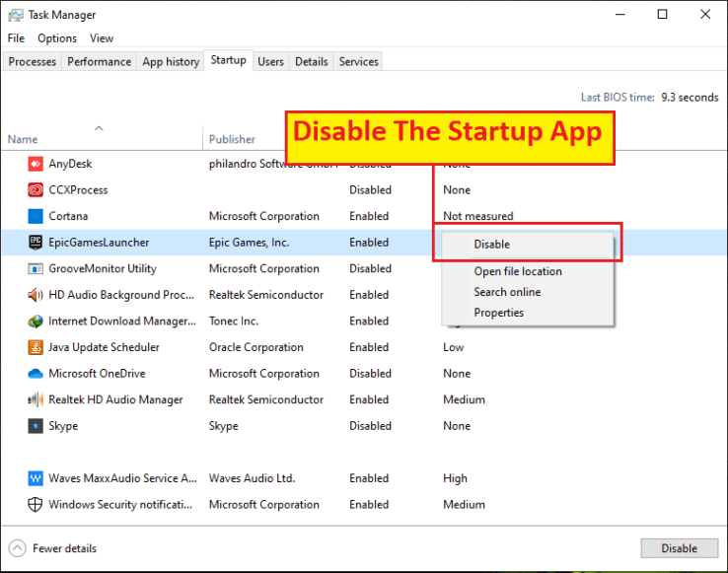
Task: Click the HD Audio Background speaker icon
Action: pos(36,295)
